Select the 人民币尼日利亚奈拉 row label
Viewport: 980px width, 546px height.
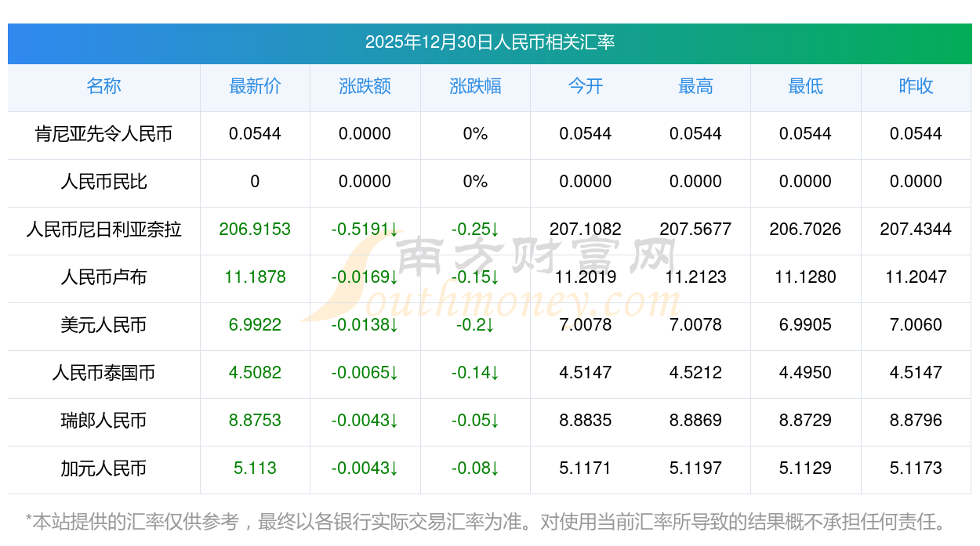click(103, 230)
